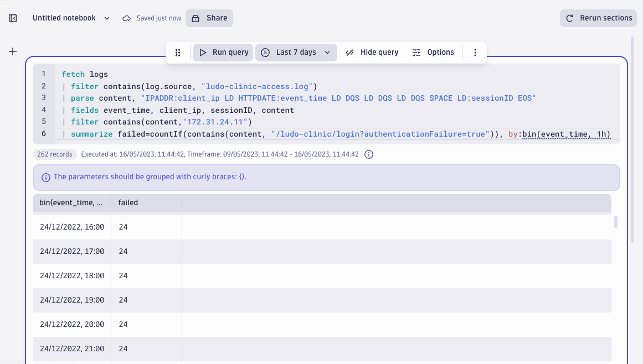This screenshot has width=643, height=364.
Task: Open the Untitled notebook dropdown
Action: pos(106,18)
